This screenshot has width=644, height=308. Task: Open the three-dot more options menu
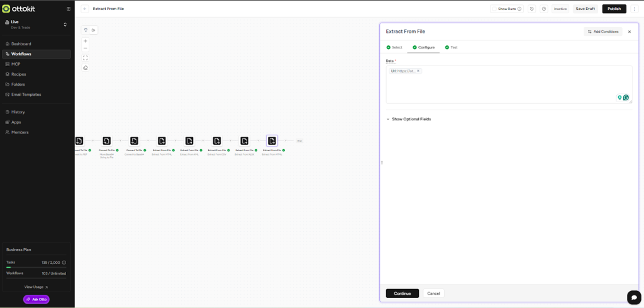pyautogui.click(x=634, y=9)
